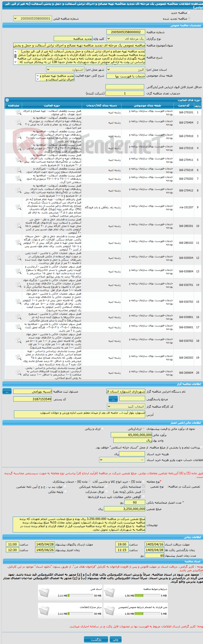Click the کد پستی field 3187153549
The width and height of the screenshot is (203, 644).
coord(32,399)
